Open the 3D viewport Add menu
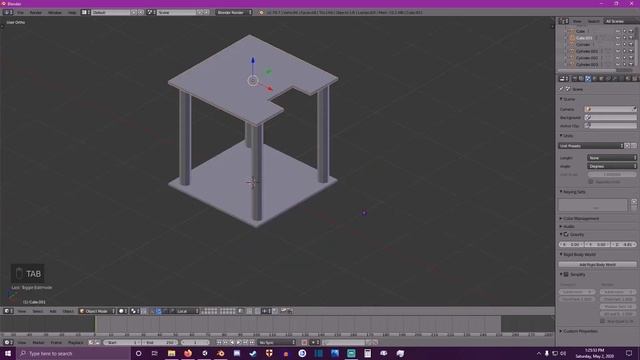Image resolution: width=640 pixels, height=360 pixels. [53, 311]
